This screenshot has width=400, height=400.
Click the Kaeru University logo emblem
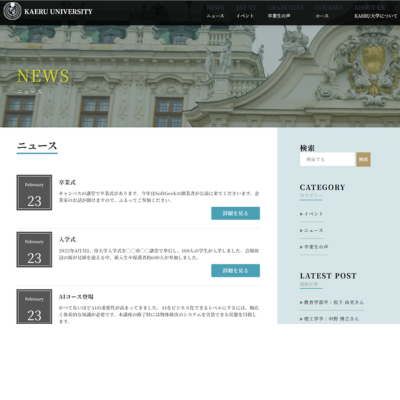12,11
